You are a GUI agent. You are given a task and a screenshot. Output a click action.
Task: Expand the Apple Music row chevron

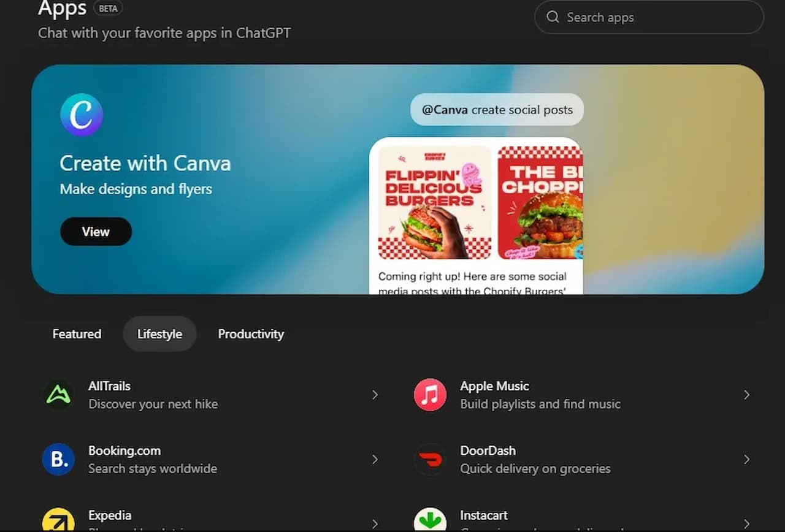point(746,395)
